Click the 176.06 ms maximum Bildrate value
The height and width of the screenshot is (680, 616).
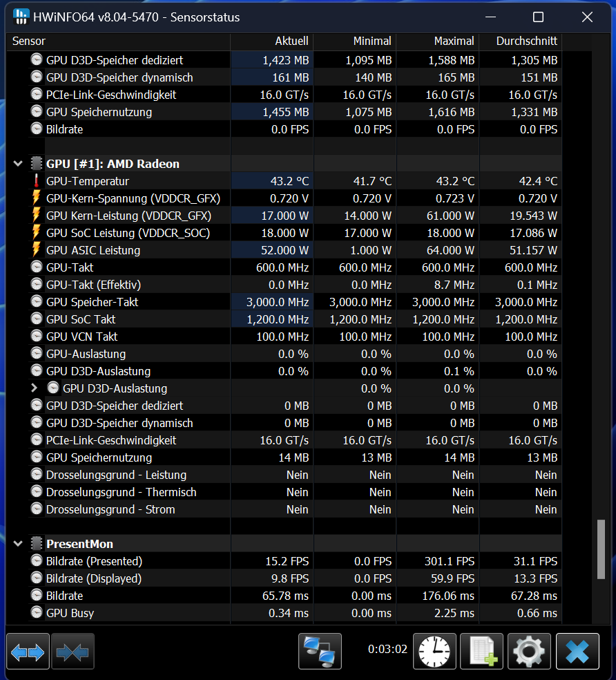point(448,596)
